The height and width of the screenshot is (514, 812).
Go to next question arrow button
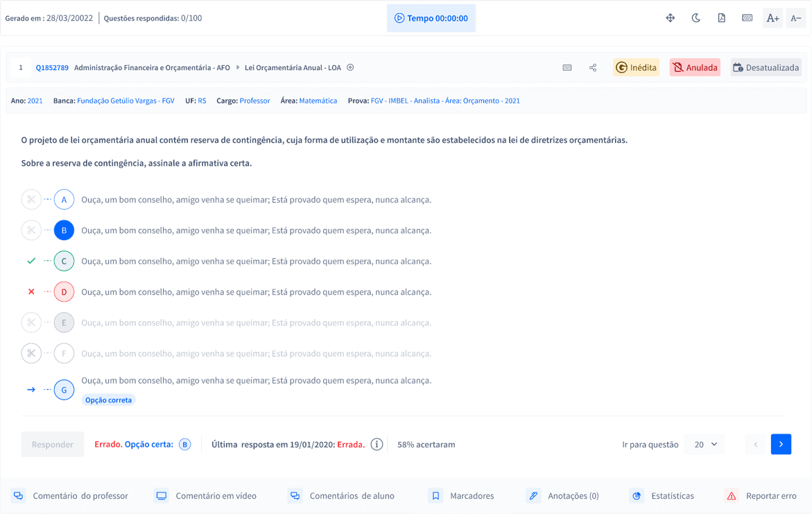point(781,445)
